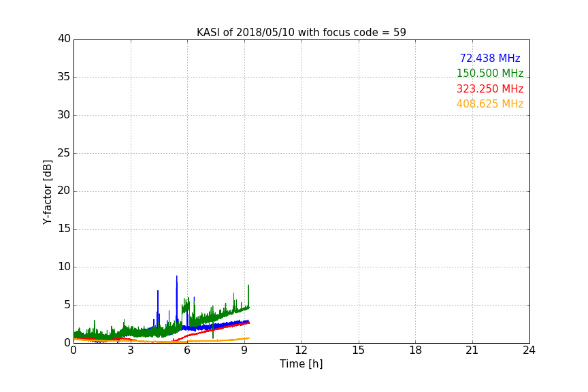588x392 pixels.
Task: Click the y-axis tick label 5
Action: [x=67, y=305]
